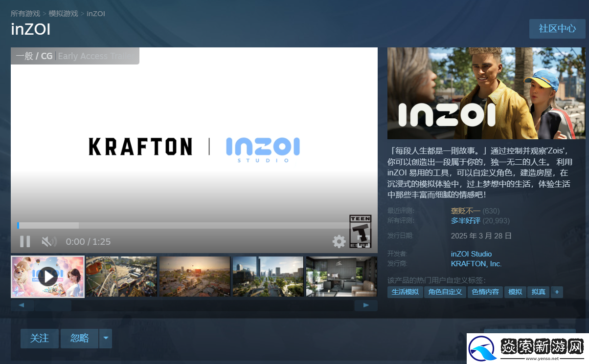Open inZOI Studio developer link

point(471,254)
